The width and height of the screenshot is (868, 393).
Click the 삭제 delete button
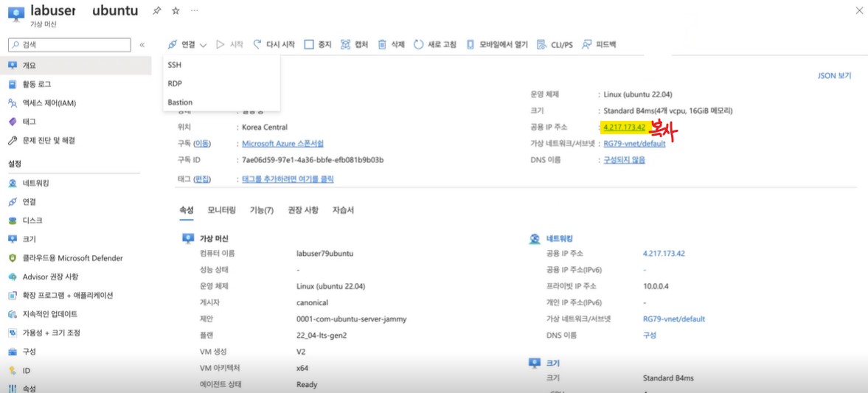click(392, 45)
